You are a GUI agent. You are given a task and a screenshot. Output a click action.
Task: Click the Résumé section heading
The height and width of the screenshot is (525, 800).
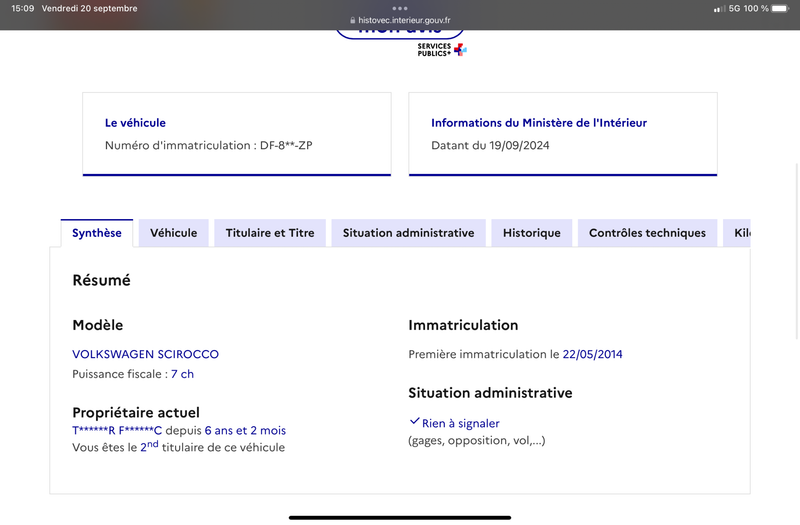(102, 280)
